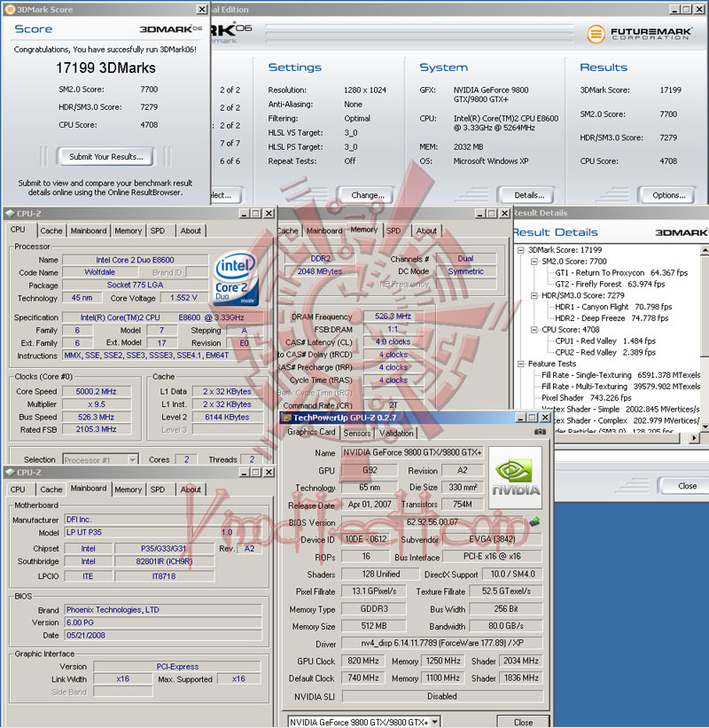Click the GPU-Z BIOS save chip icon
The height and width of the screenshot is (728, 709).
[x=535, y=521]
